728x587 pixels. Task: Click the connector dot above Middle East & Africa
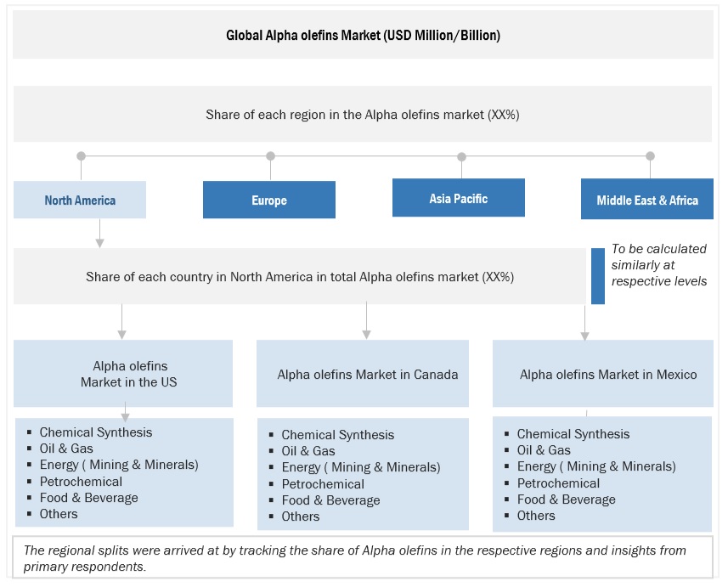[x=650, y=156]
